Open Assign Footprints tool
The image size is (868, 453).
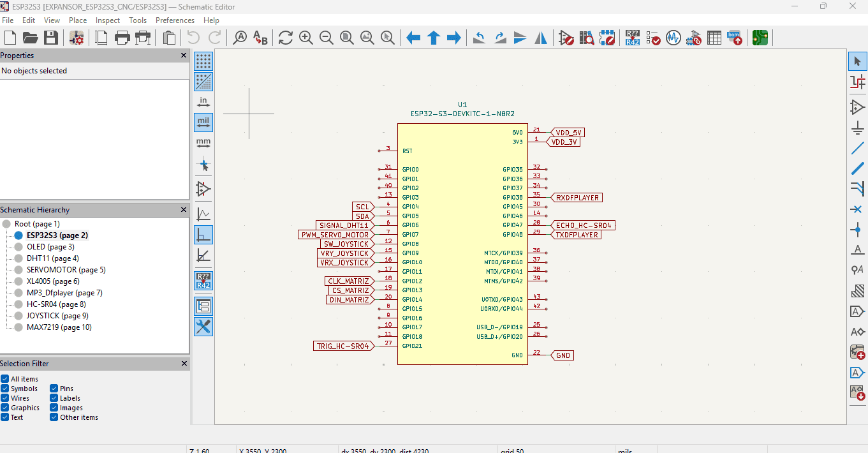[x=694, y=38]
